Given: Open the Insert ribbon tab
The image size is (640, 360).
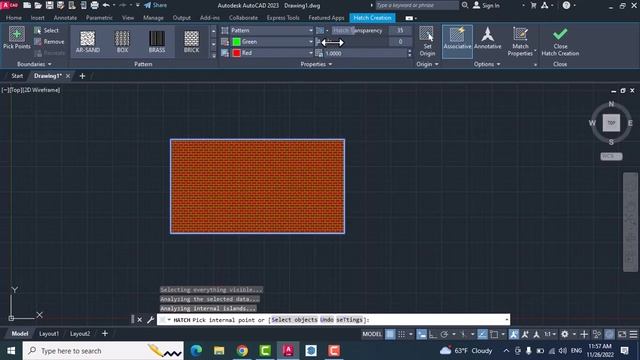Looking at the screenshot, I should 38,18.
